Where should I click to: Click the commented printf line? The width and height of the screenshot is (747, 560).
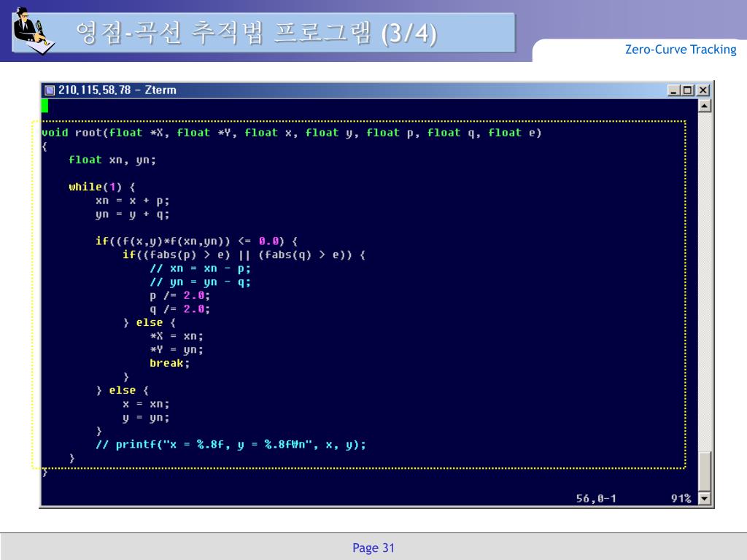point(231,445)
